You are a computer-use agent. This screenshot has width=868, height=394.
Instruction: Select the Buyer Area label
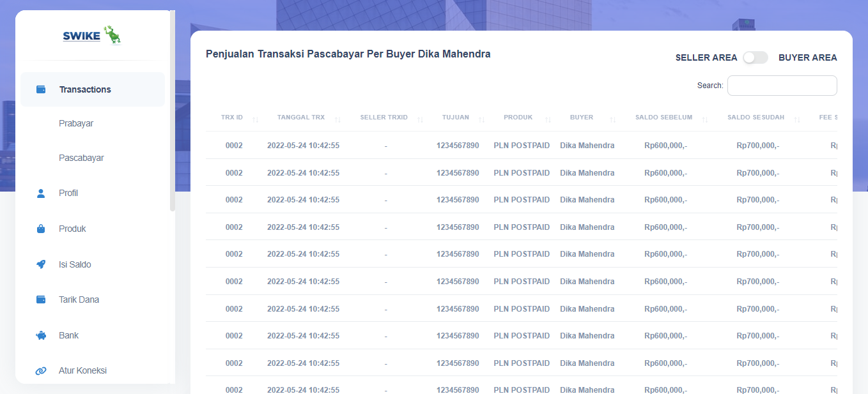click(807, 57)
